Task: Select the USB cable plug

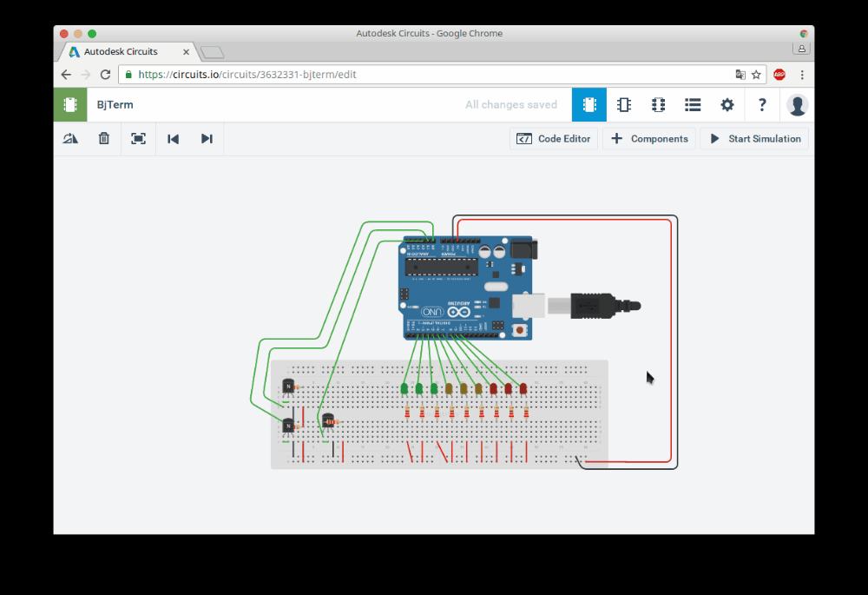Action: click(594, 306)
